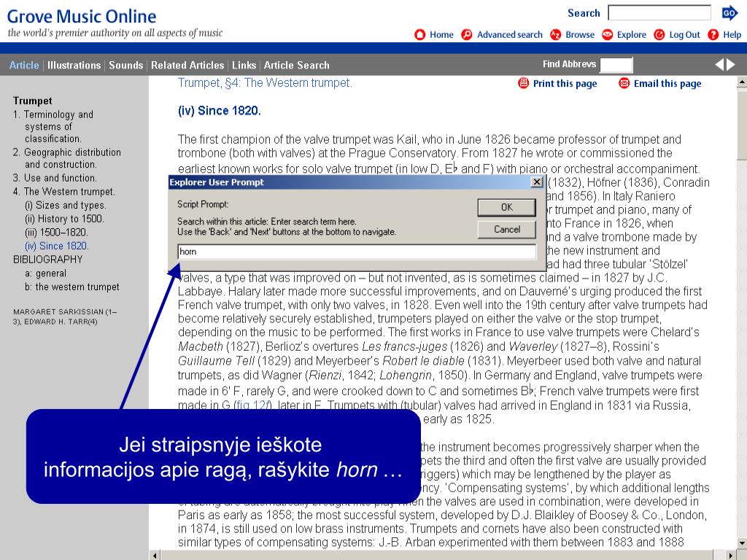The width and height of the screenshot is (747, 560).
Task: Click the Log Out icon
Action: 659,35
